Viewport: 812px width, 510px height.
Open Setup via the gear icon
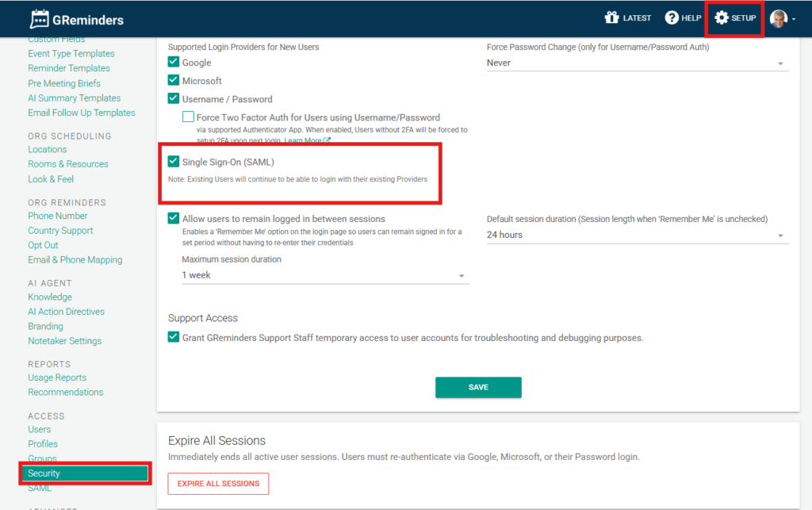click(721, 18)
